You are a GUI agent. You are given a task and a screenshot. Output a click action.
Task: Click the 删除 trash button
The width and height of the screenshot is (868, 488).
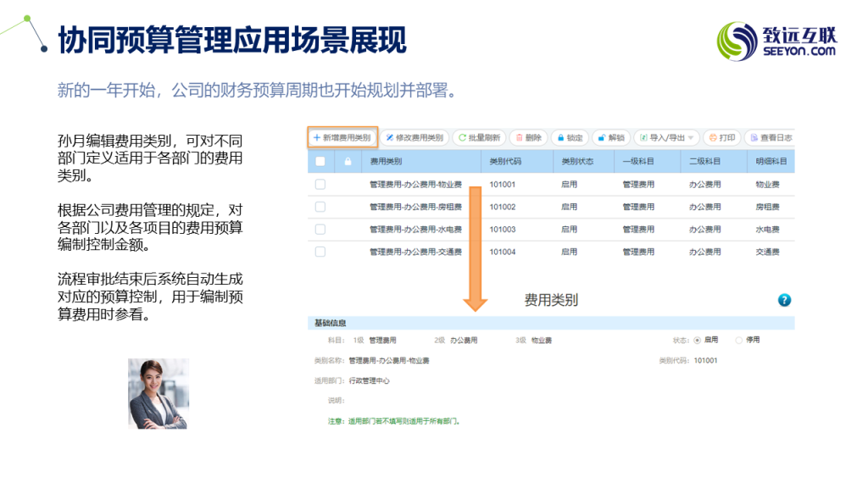pos(529,137)
